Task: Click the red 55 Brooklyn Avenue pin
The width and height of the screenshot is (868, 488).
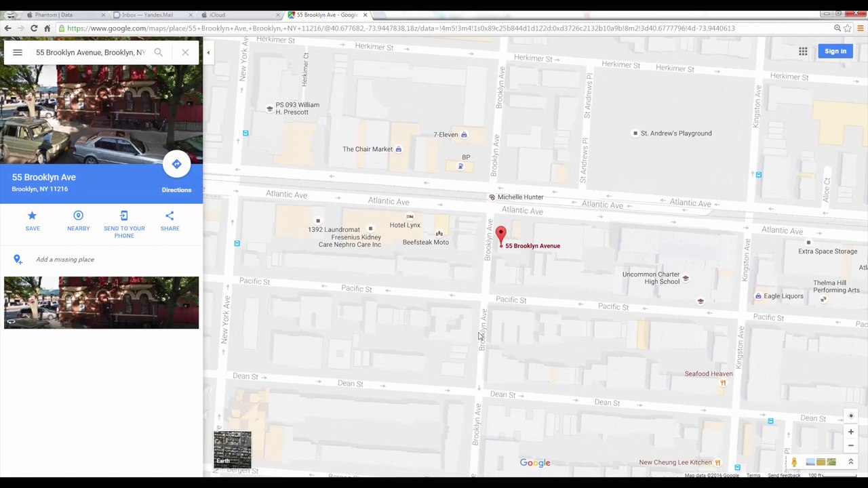Action: (500, 236)
